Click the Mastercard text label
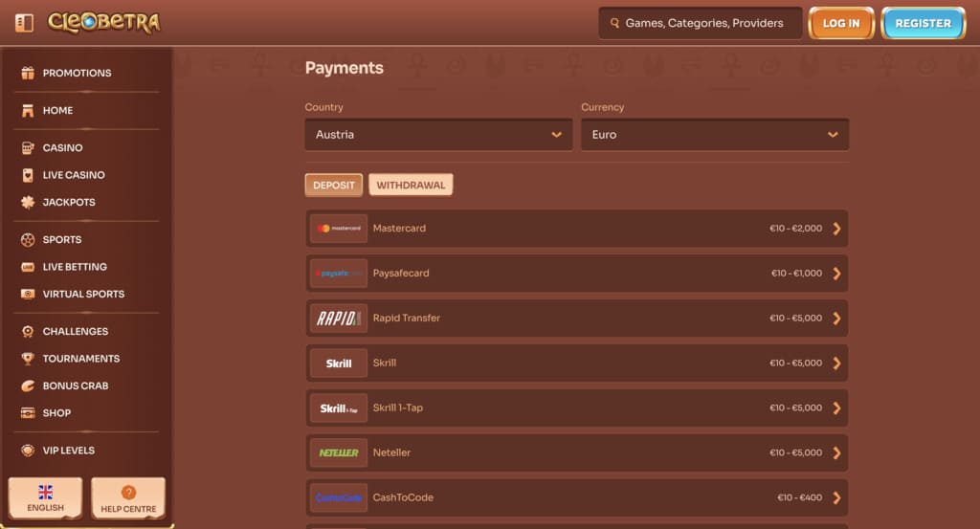Screen dimensions: 980x529 coord(399,229)
